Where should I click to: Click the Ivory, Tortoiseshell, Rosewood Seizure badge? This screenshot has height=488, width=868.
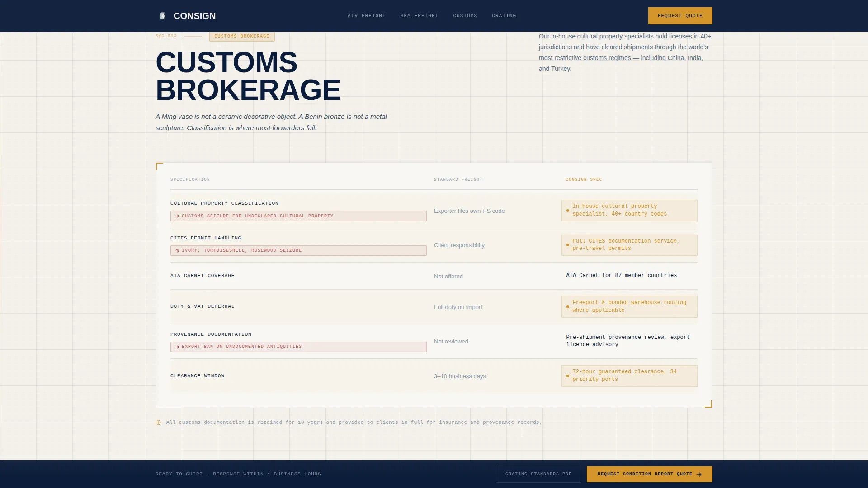298,250
